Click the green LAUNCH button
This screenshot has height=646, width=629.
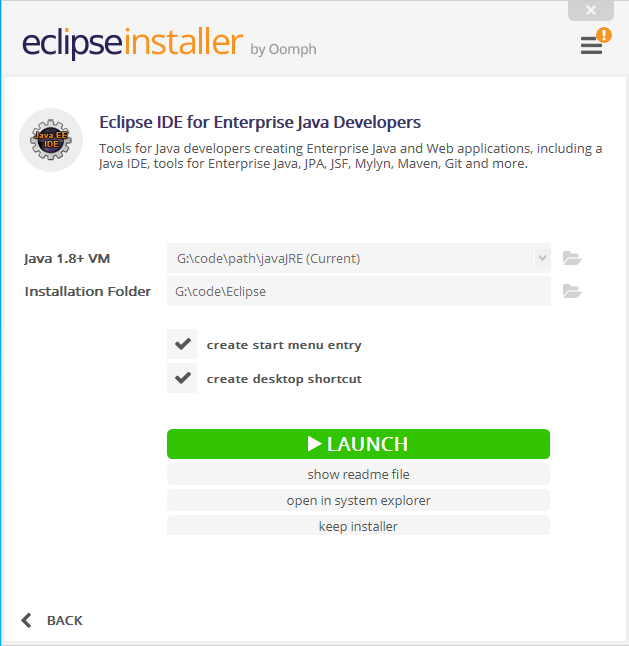(x=358, y=444)
